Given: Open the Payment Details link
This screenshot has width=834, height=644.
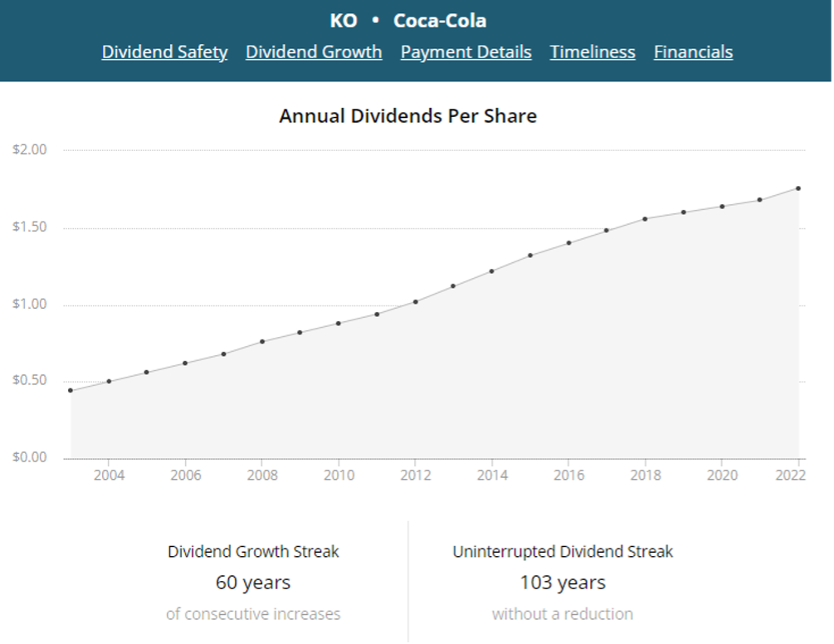Looking at the screenshot, I should tap(466, 52).
